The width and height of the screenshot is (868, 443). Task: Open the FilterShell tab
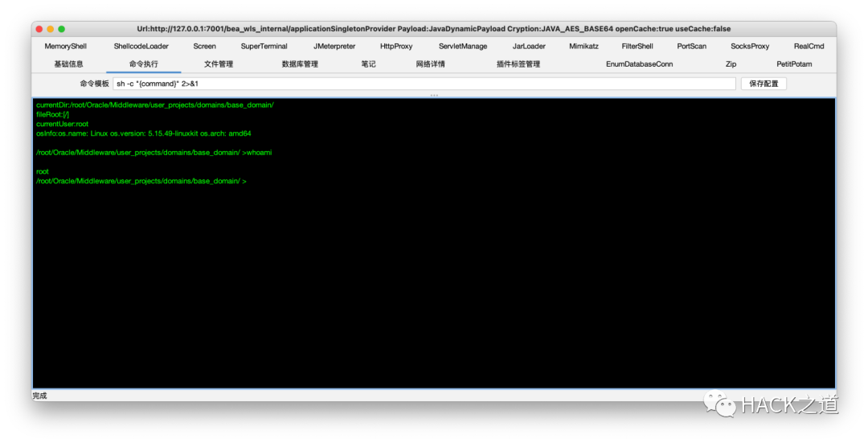coord(637,47)
